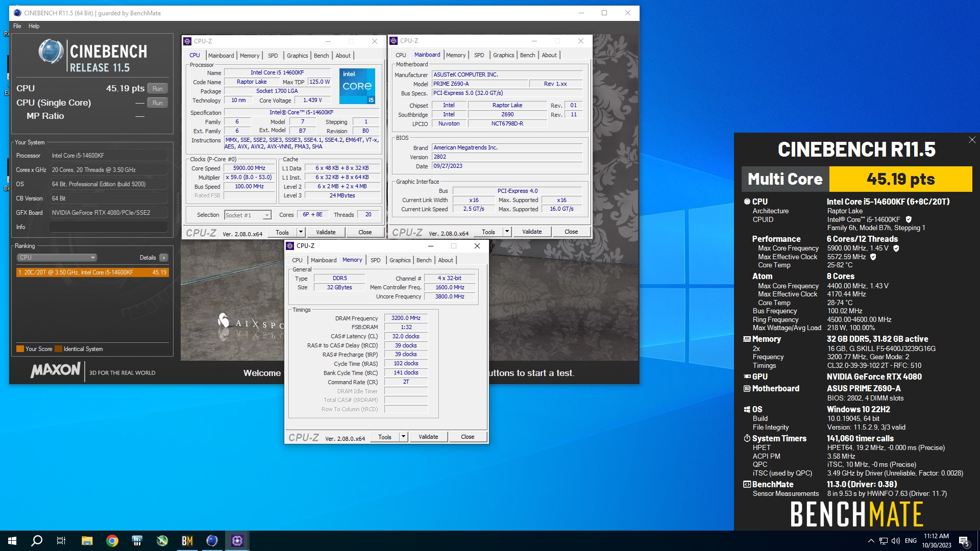980x551 pixels.
Task: Expand ranking Details arrow button
Action: click(164, 258)
